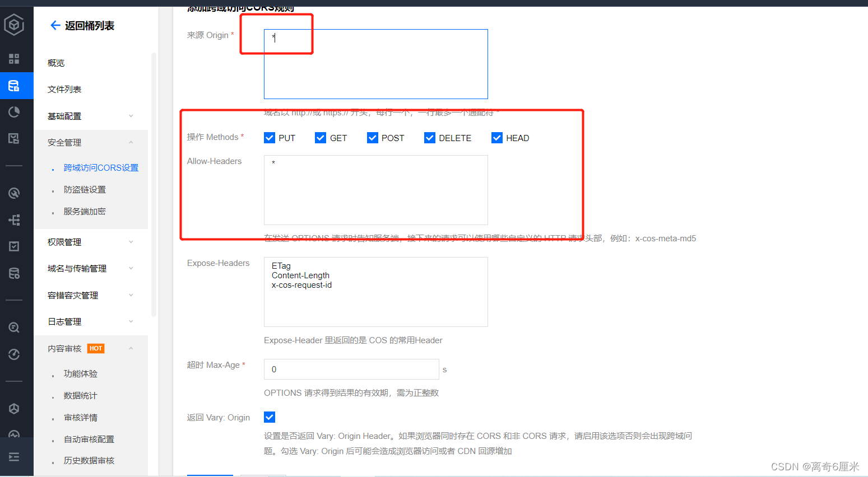Click the speedometer gauge icon
This screenshot has width=868, height=477.
pos(14,354)
